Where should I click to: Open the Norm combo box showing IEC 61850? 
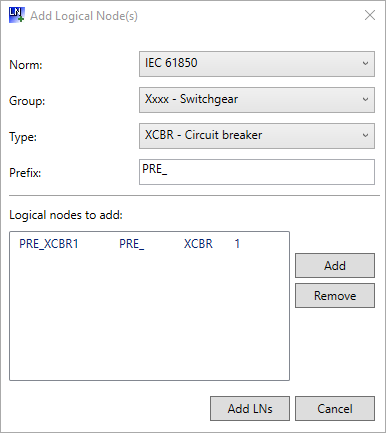click(x=257, y=64)
